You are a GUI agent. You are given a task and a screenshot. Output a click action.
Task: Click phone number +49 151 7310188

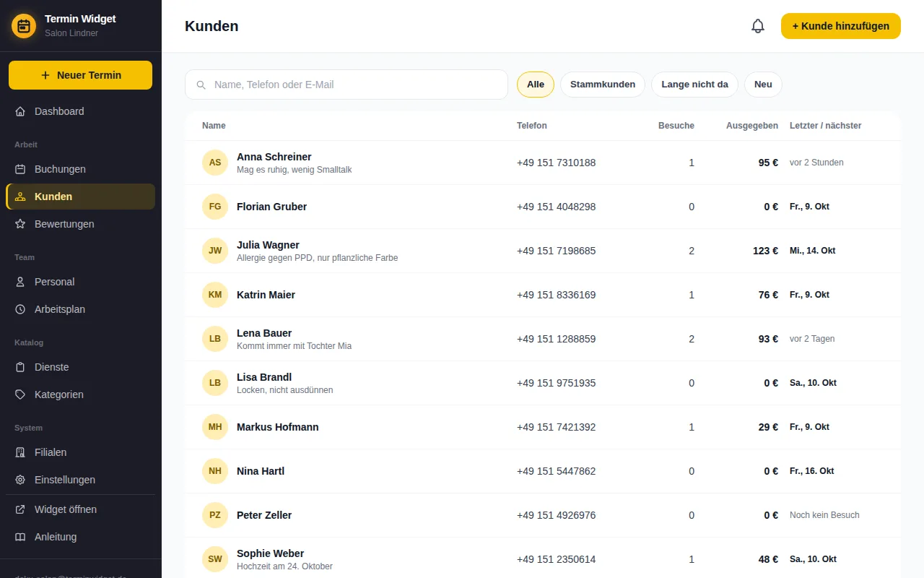[557, 163]
